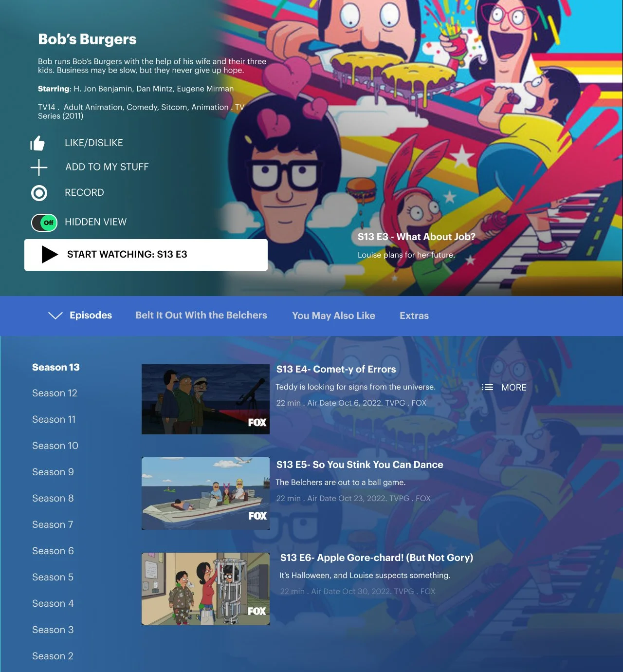Click the LIKE/DISLIKE label
The height and width of the screenshot is (672, 623).
click(94, 143)
